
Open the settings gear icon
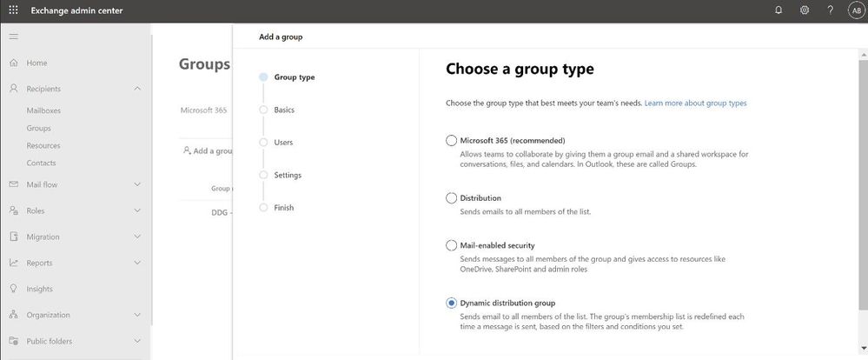805,10
